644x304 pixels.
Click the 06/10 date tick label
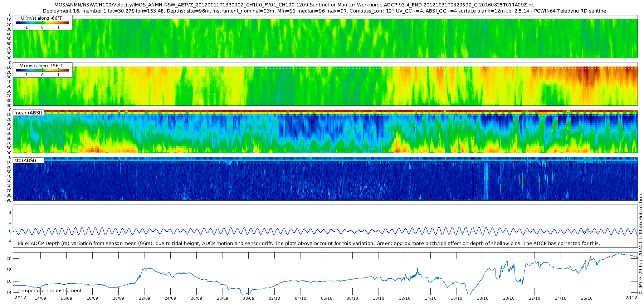pos(327,298)
